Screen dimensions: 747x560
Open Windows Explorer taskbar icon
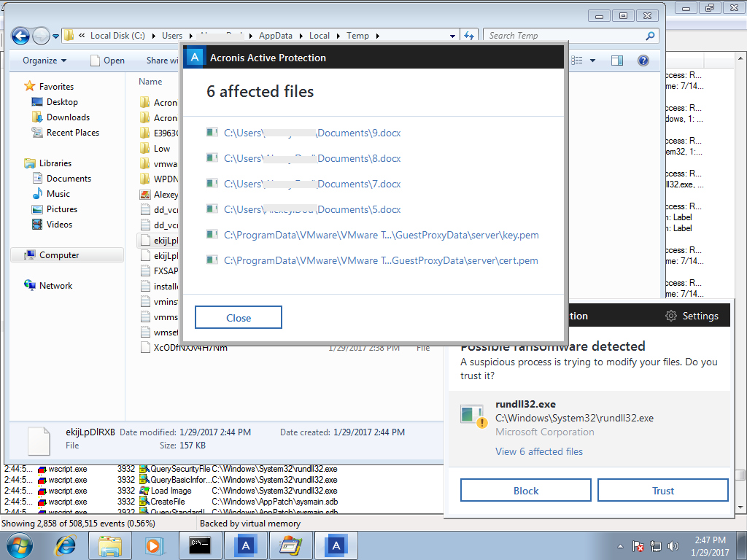pos(109,545)
